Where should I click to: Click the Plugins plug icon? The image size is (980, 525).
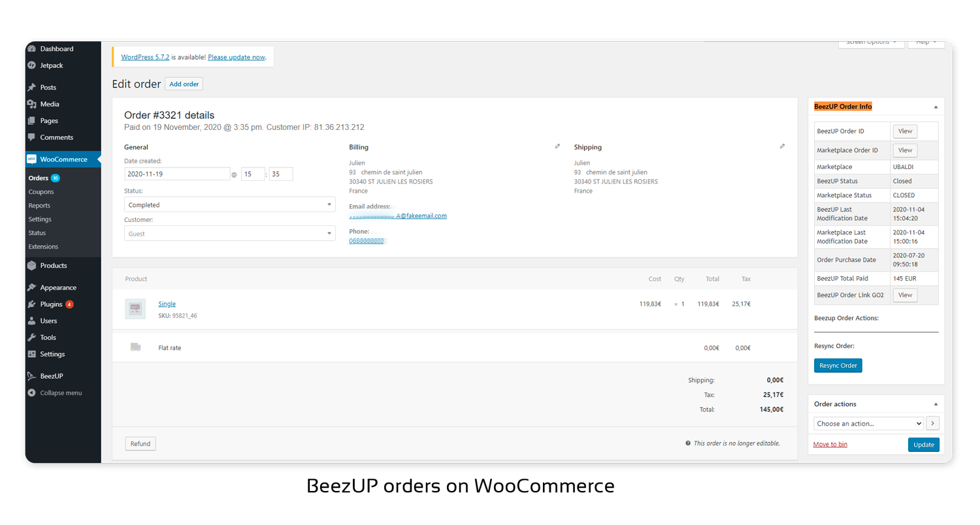pyautogui.click(x=31, y=304)
